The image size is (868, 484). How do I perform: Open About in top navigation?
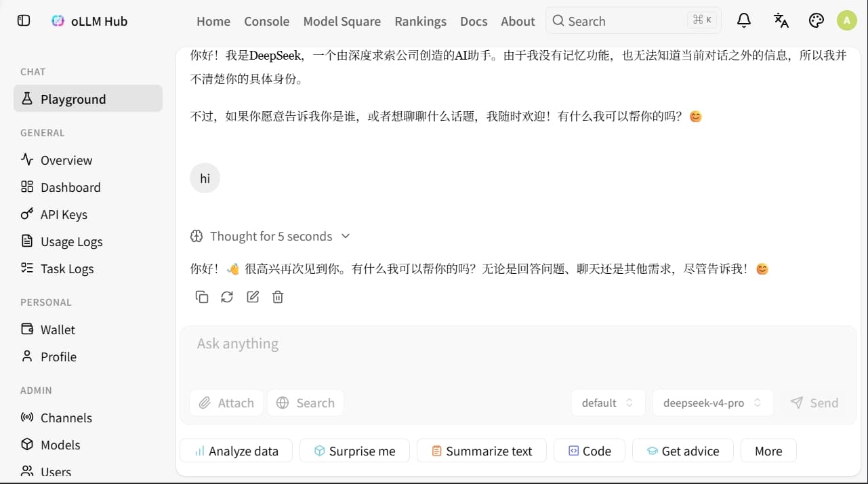tap(518, 21)
